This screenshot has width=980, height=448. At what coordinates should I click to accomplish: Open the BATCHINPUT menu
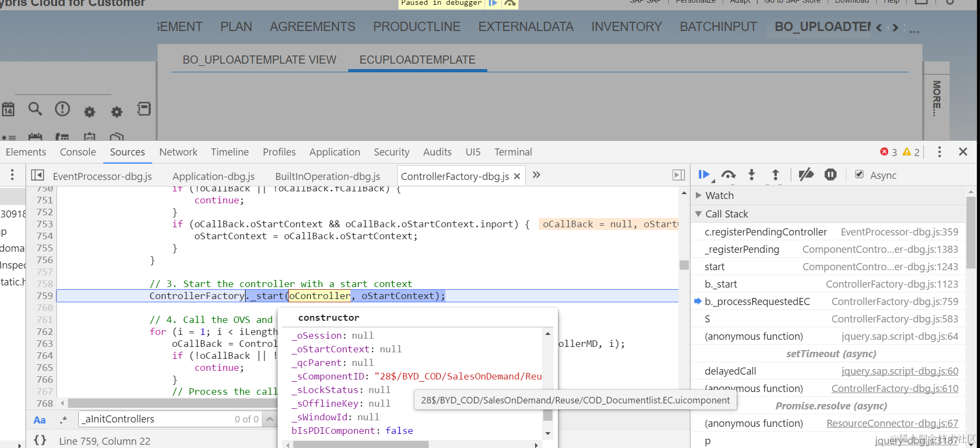(718, 27)
